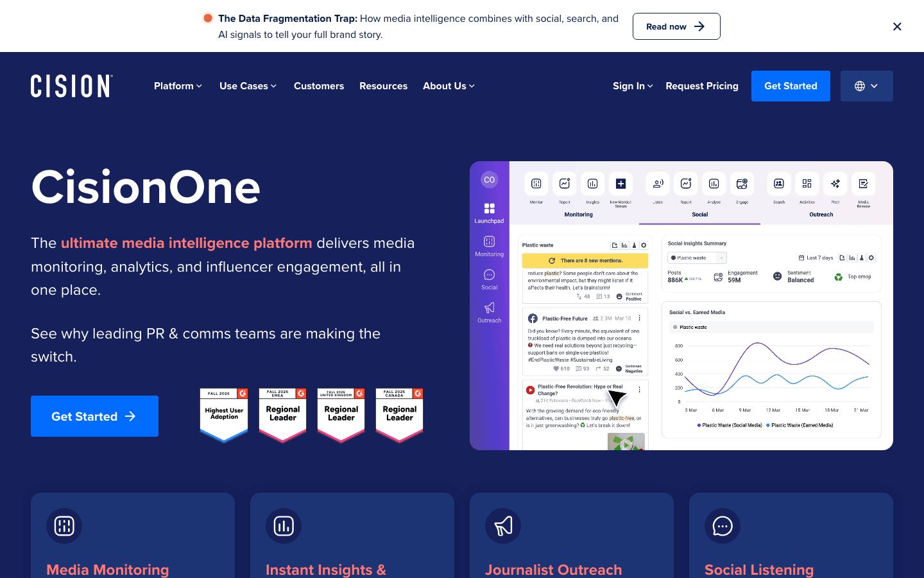Click the CO avatar circle
This screenshot has width=924, height=578.
pyautogui.click(x=490, y=180)
